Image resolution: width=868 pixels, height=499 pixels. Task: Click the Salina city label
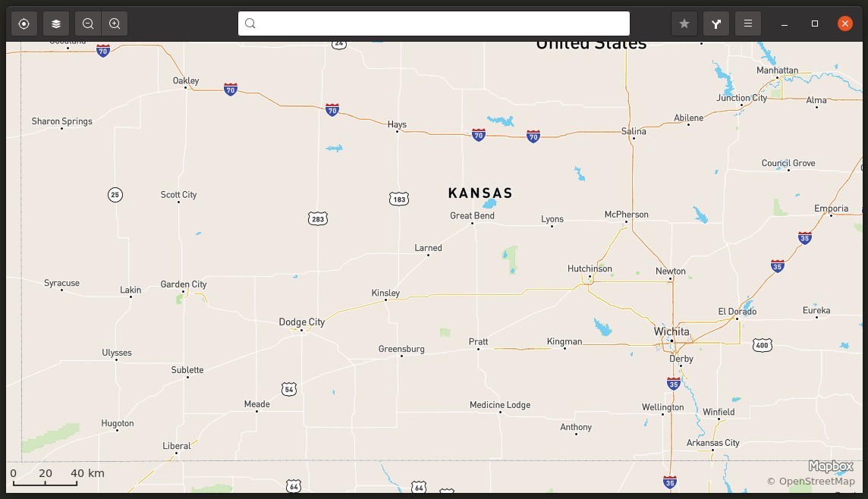tap(634, 131)
